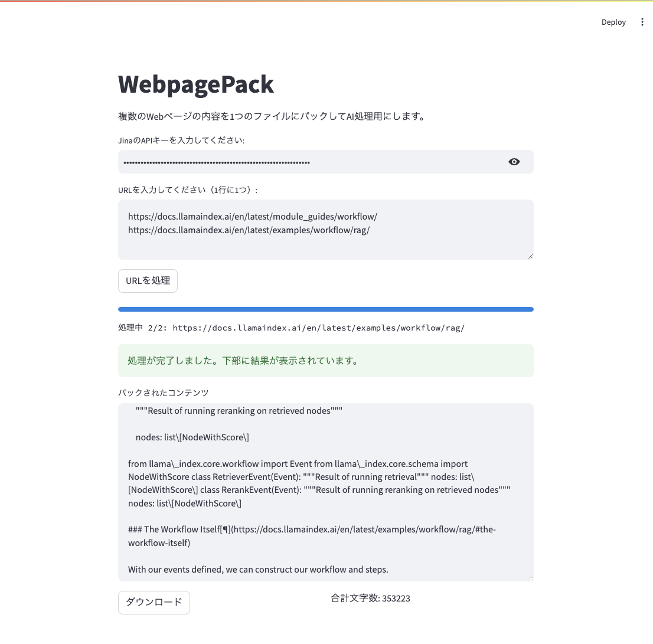Open the three-dot main menu
Viewport: 653px width, 644px height.
click(642, 22)
